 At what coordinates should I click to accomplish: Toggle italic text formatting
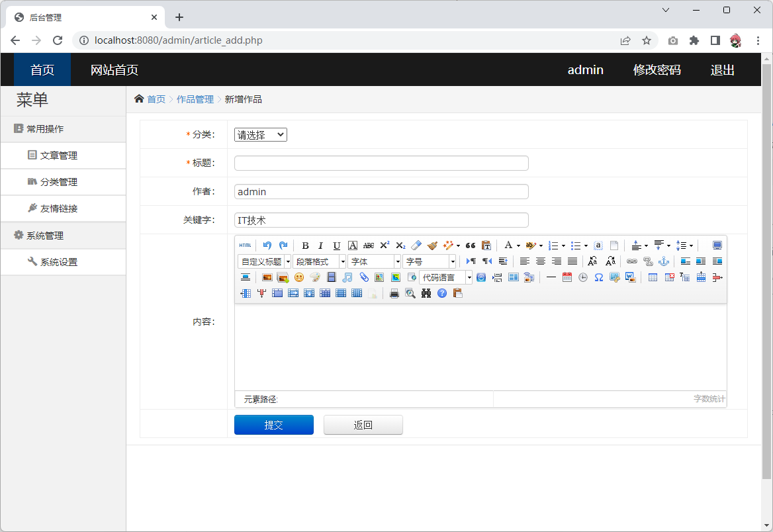coord(321,245)
